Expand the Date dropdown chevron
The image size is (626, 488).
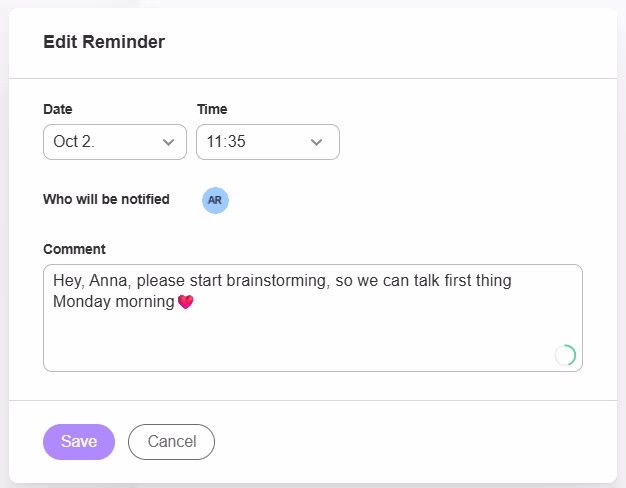coord(168,142)
